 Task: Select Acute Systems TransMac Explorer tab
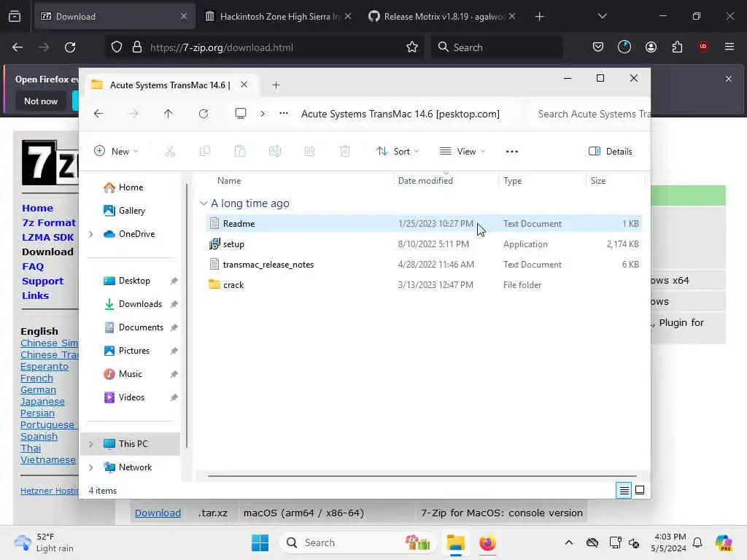click(x=170, y=85)
